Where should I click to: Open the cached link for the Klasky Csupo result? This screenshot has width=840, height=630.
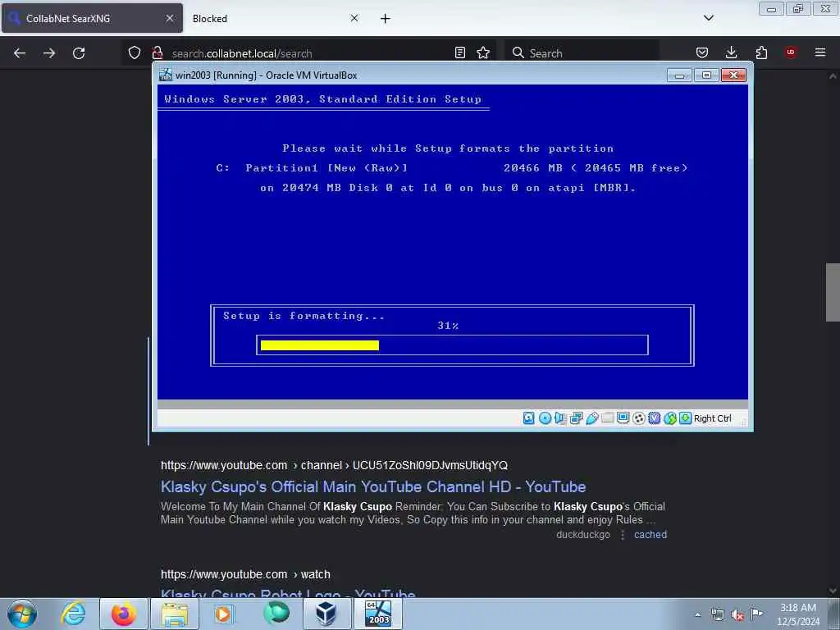(651, 535)
